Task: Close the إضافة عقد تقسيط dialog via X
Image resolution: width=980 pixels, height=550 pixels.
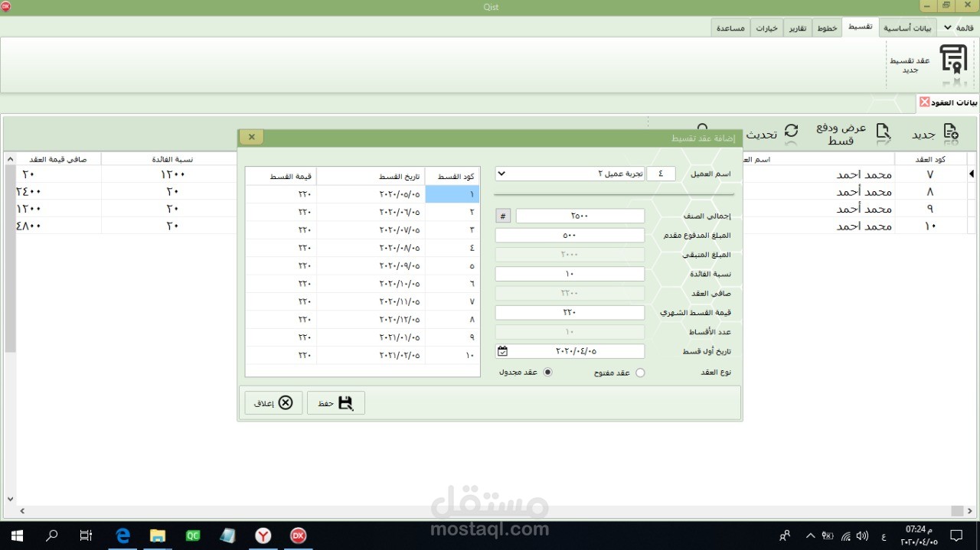Action: [252, 137]
